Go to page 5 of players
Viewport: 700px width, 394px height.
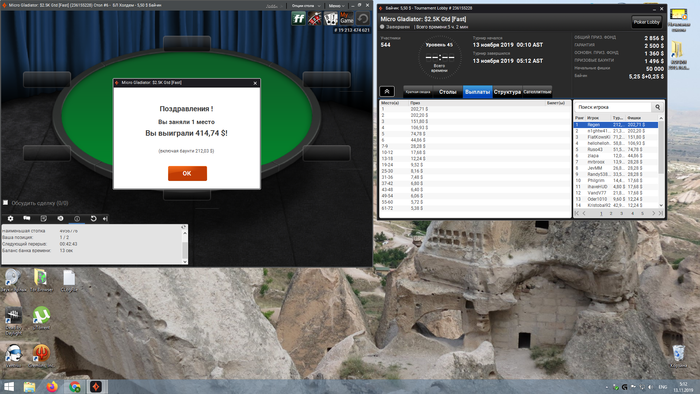642,213
